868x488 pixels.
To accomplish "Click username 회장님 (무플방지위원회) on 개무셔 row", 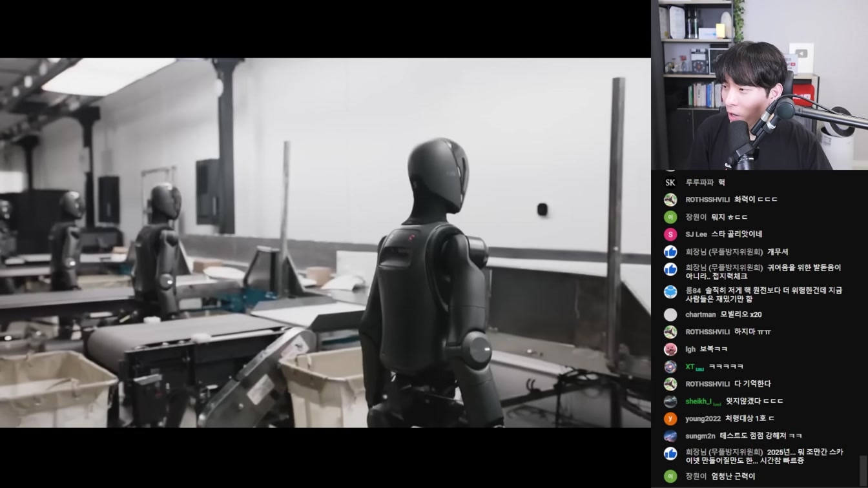I will pyautogui.click(x=724, y=252).
